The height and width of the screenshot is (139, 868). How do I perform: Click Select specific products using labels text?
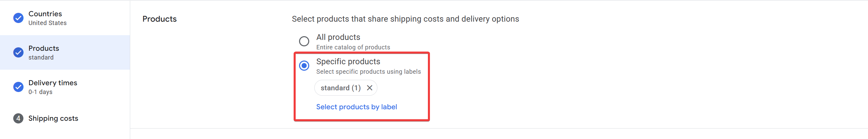(368, 72)
